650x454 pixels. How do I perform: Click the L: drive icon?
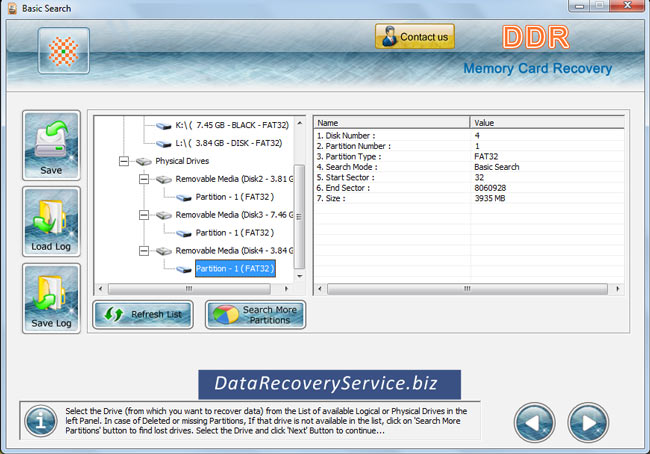(x=164, y=143)
